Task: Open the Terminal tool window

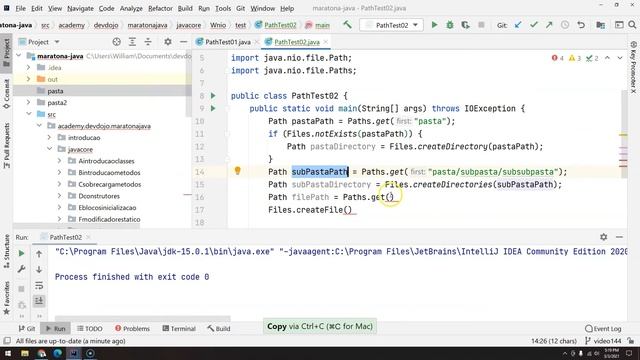Action: coord(179,328)
